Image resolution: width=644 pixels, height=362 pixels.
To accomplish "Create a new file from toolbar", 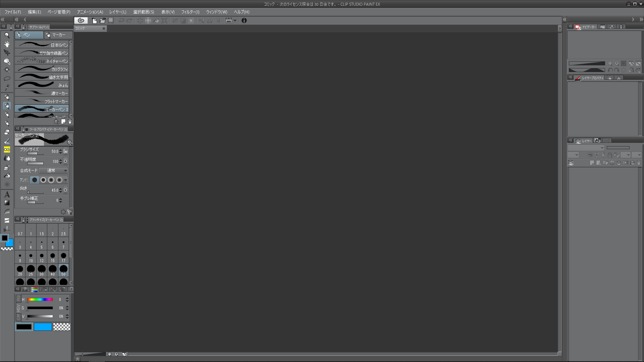I will pos(94,20).
